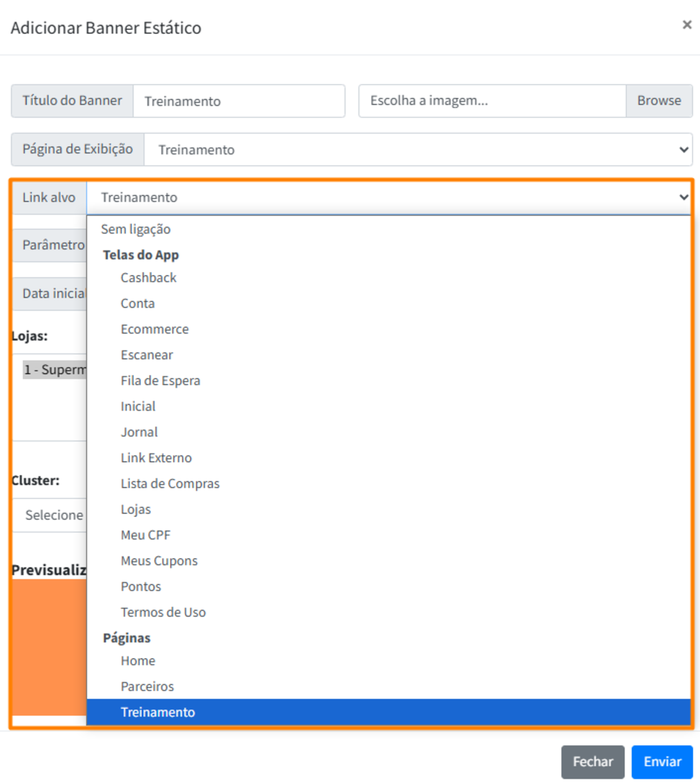Close the Adicionar Banner Estático dialog

pyautogui.click(x=686, y=25)
